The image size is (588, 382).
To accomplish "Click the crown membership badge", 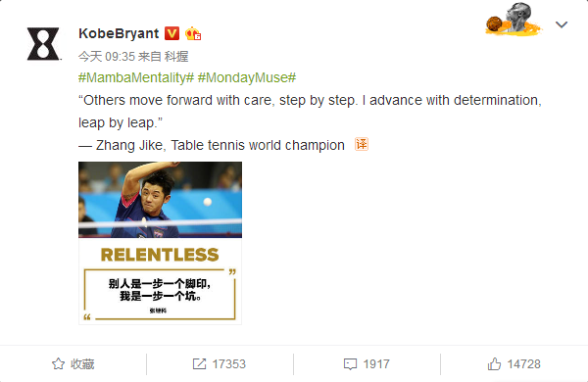I will tap(193, 33).
